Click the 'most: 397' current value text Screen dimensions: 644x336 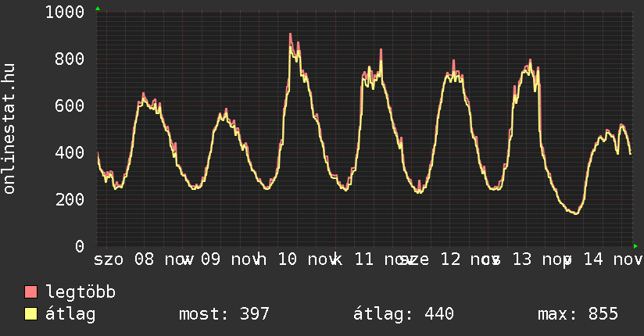[224, 314]
